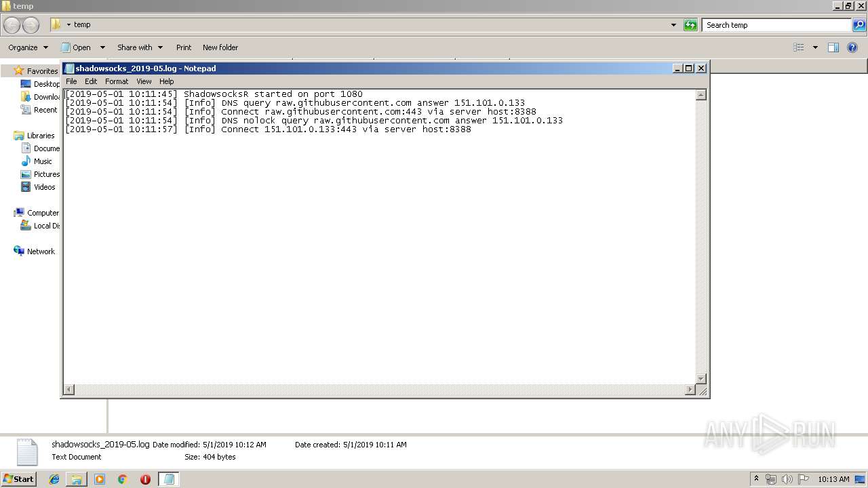Image resolution: width=868 pixels, height=488 pixels.
Task: Open Share with dropdown in Explorer
Action: 140,47
